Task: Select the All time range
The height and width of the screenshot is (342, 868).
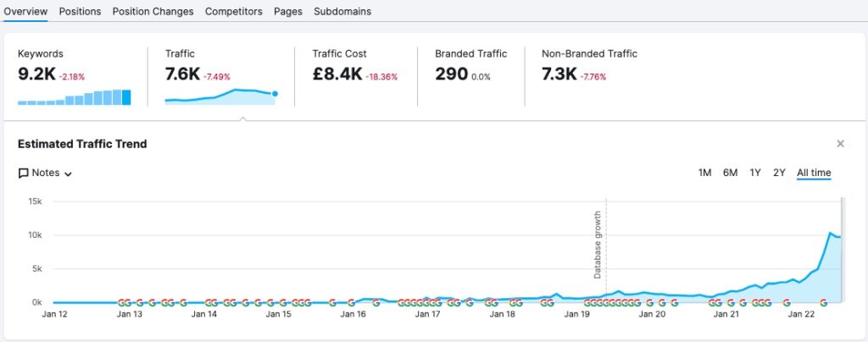Action: pos(814,173)
